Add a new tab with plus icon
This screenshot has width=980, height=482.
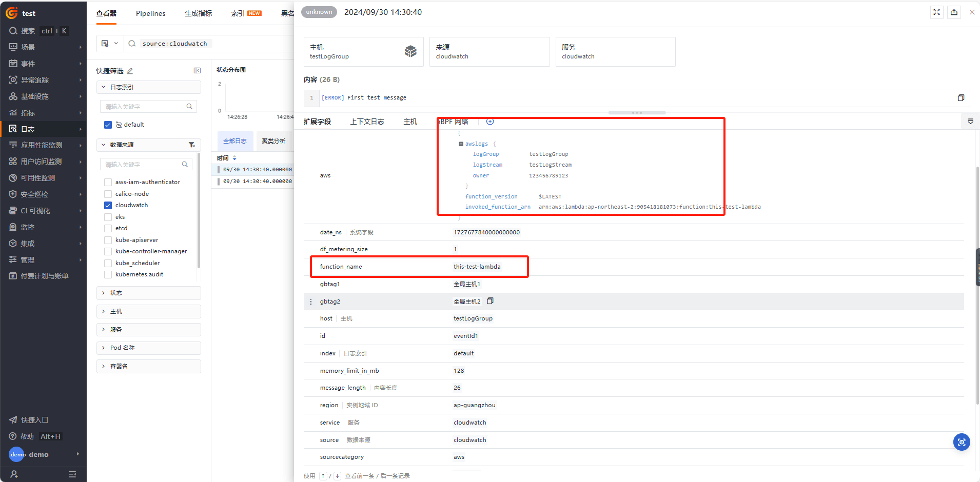coord(490,122)
